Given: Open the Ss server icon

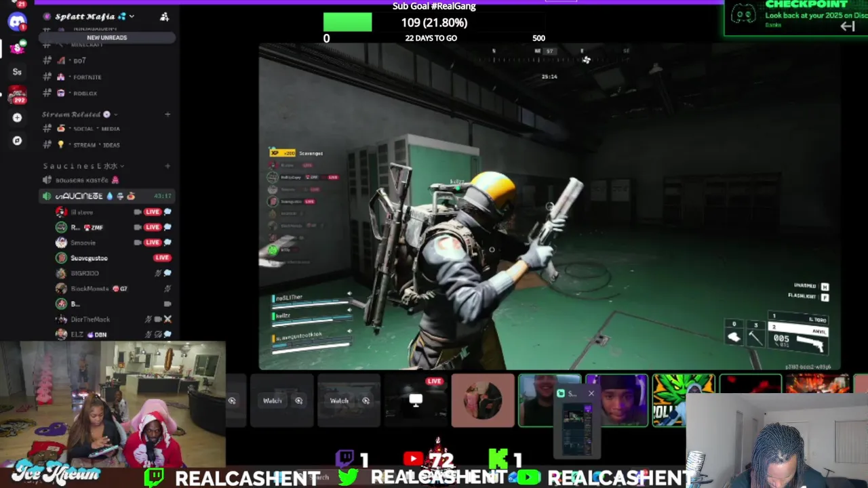Looking at the screenshot, I should click(17, 72).
